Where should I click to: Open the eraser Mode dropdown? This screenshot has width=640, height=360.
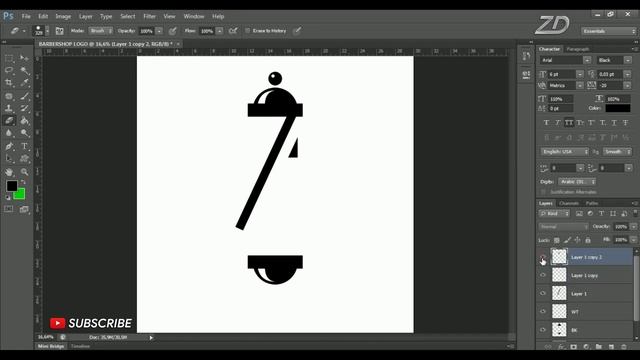pyautogui.click(x=100, y=31)
